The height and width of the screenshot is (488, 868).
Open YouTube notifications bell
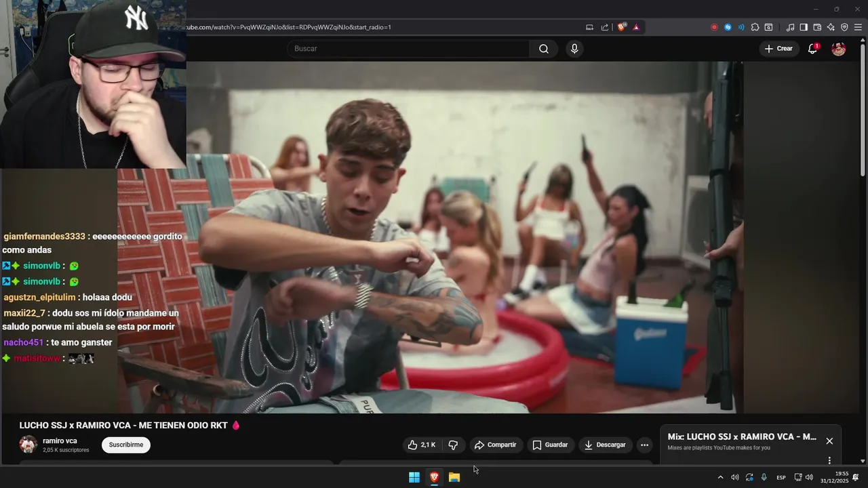[x=812, y=49]
